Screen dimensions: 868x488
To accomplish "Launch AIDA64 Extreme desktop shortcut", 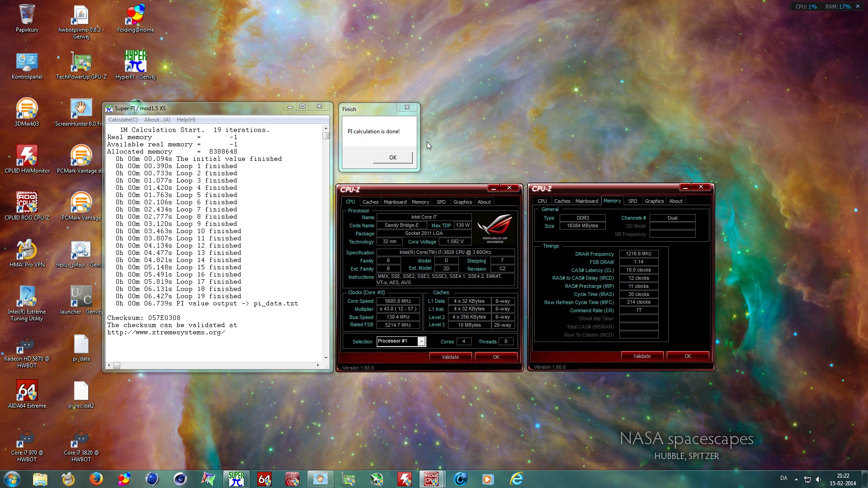I will pos(27,394).
